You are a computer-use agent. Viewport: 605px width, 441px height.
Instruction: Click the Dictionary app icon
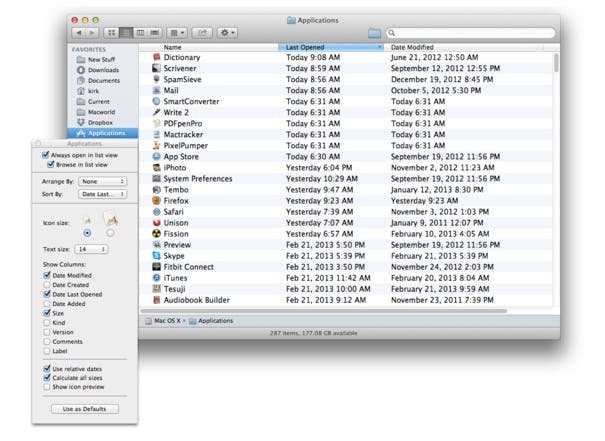(x=156, y=57)
